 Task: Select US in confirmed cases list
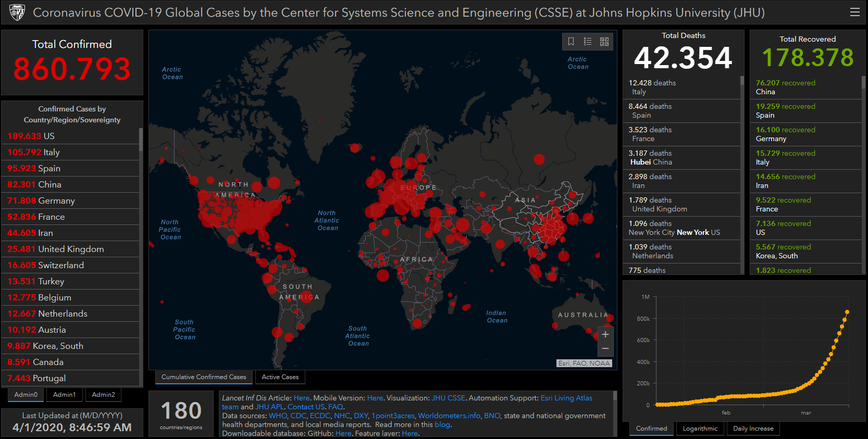coord(70,136)
